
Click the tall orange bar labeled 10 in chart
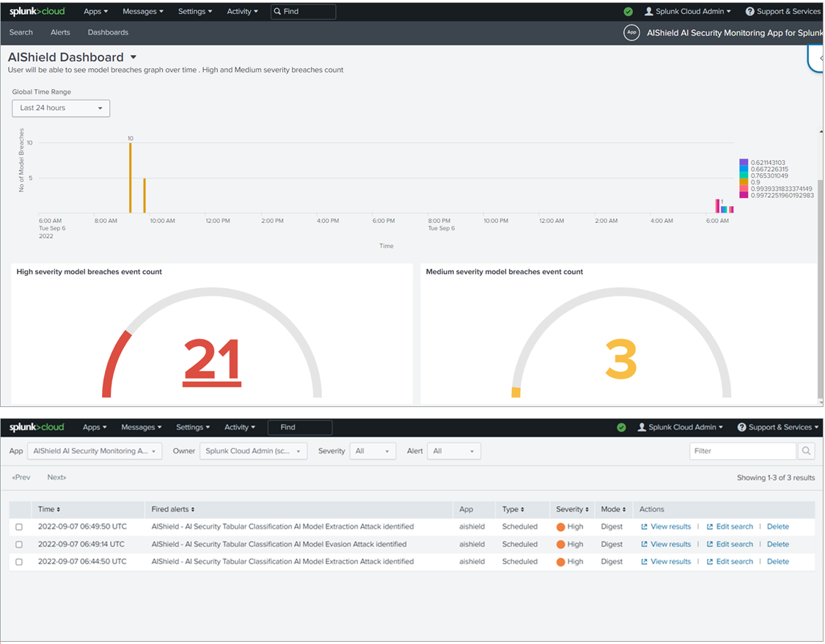(131, 178)
